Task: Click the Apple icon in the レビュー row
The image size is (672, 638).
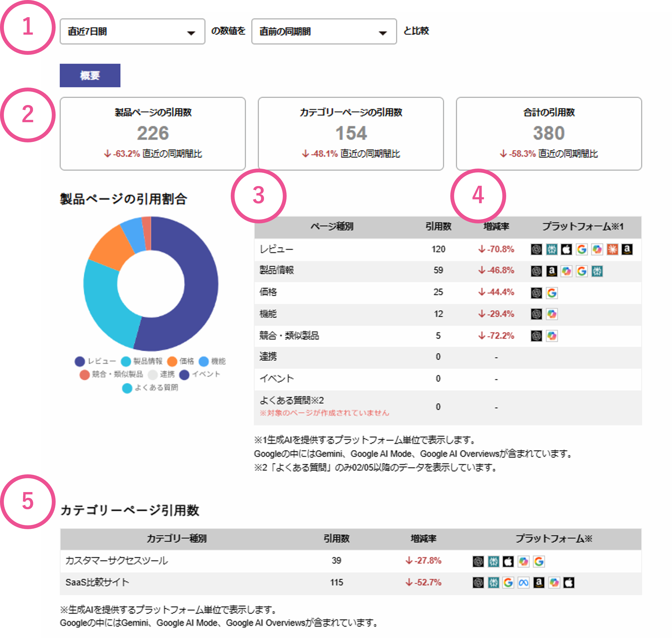Action: (566, 249)
